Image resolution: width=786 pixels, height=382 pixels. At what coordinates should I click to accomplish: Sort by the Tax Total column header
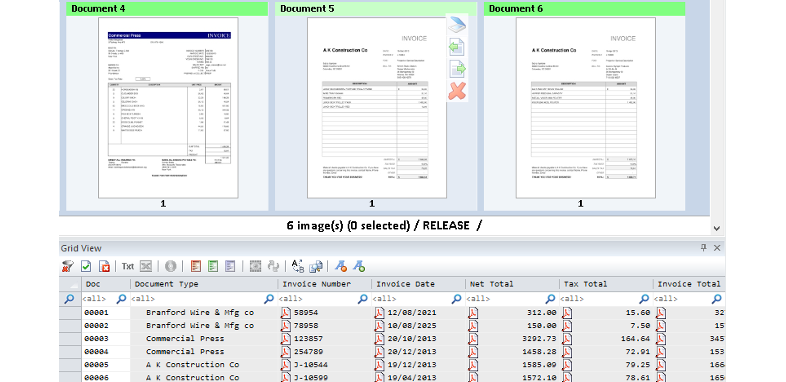(x=607, y=284)
